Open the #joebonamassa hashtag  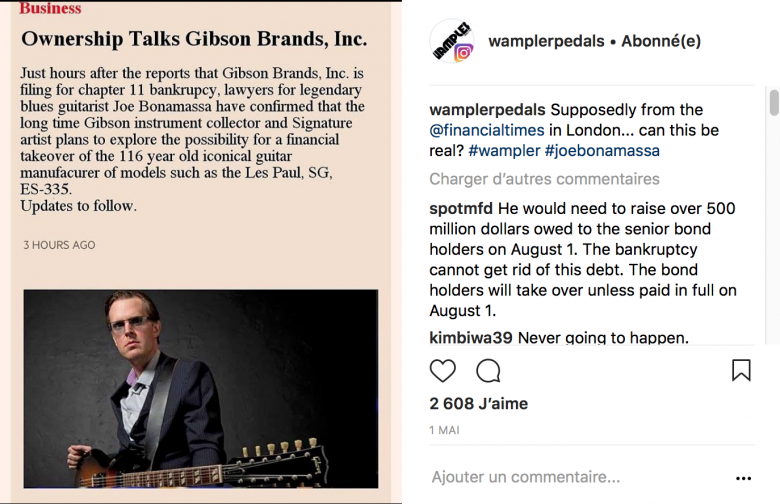pyautogui.click(x=602, y=151)
